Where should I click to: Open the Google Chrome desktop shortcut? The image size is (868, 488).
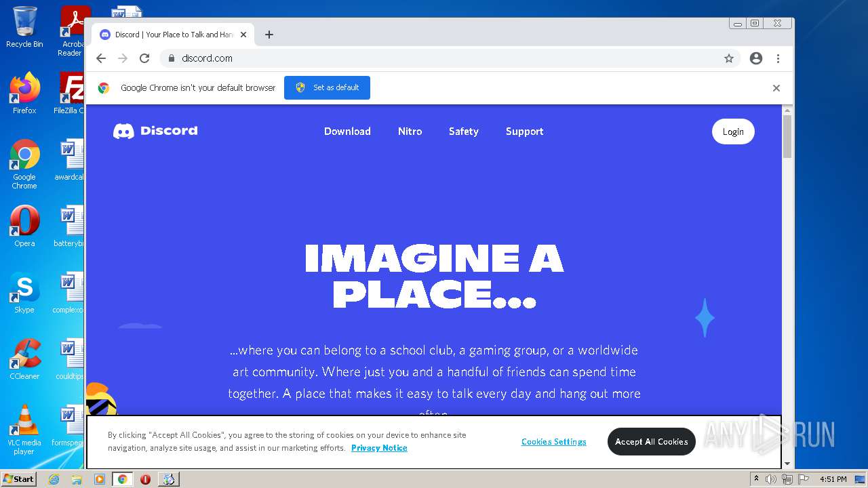(x=24, y=164)
